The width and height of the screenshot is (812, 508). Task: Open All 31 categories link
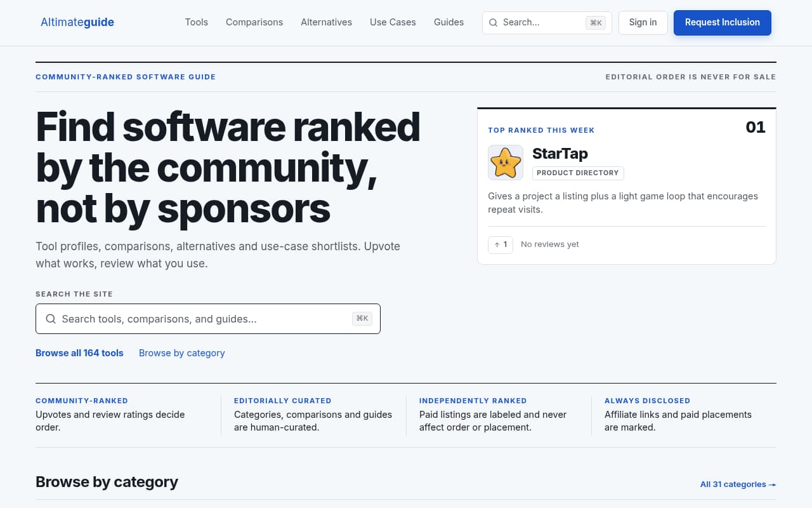pyautogui.click(x=738, y=485)
